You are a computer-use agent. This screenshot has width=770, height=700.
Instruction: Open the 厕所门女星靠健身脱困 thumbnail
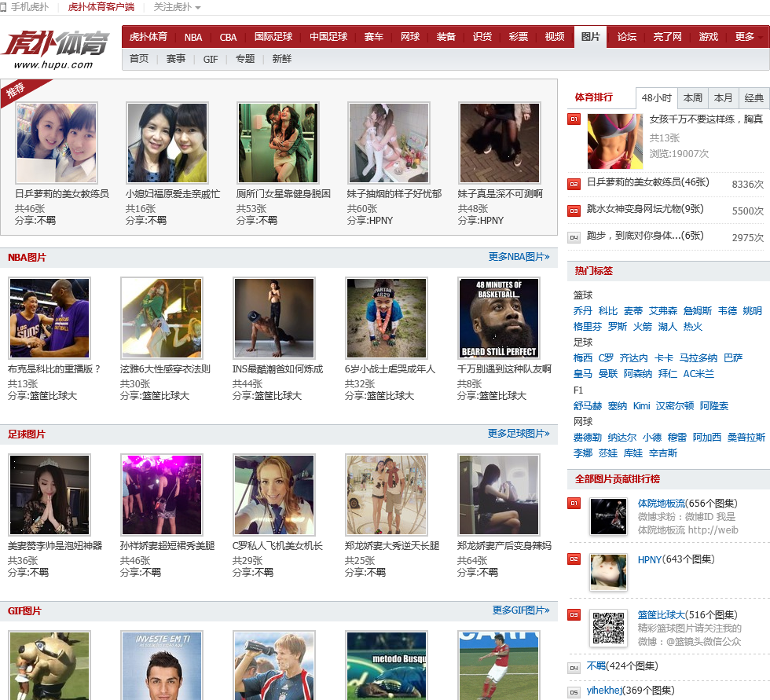click(x=278, y=143)
